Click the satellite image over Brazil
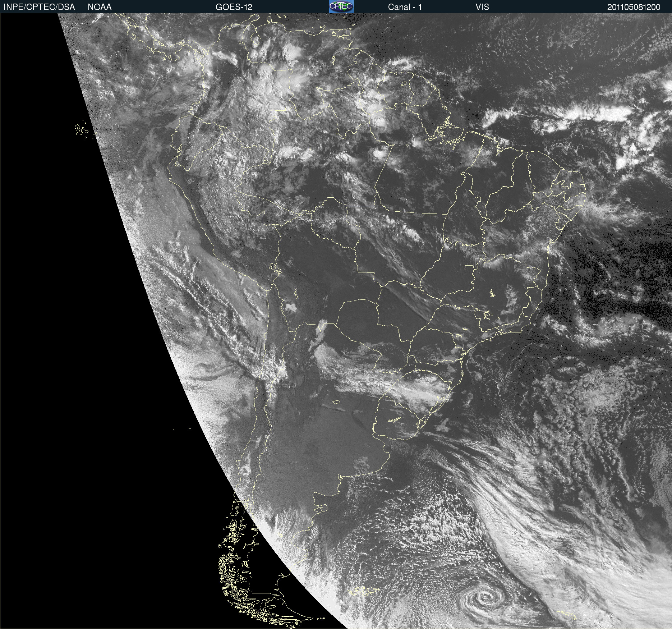 pos(336,321)
